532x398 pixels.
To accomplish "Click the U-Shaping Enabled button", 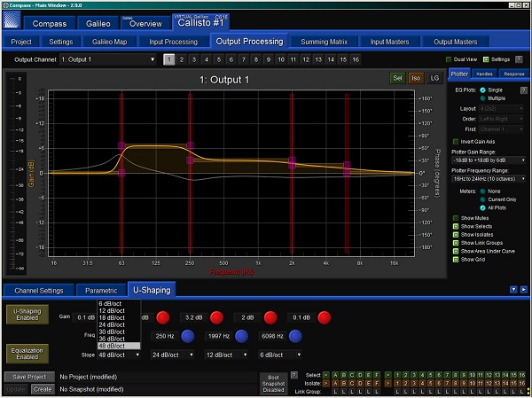I will (x=27, y=315).
